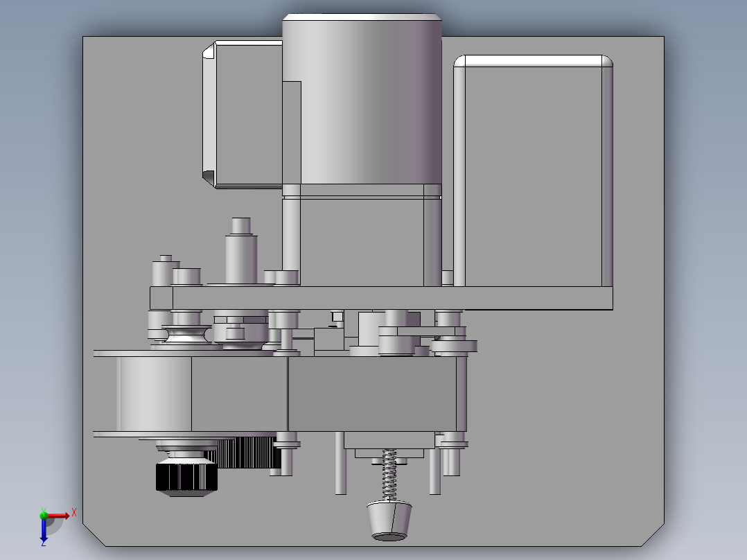The image size is (747, 560).
Task: Select the large cylindrical motor housing
Action: point(362,99)
